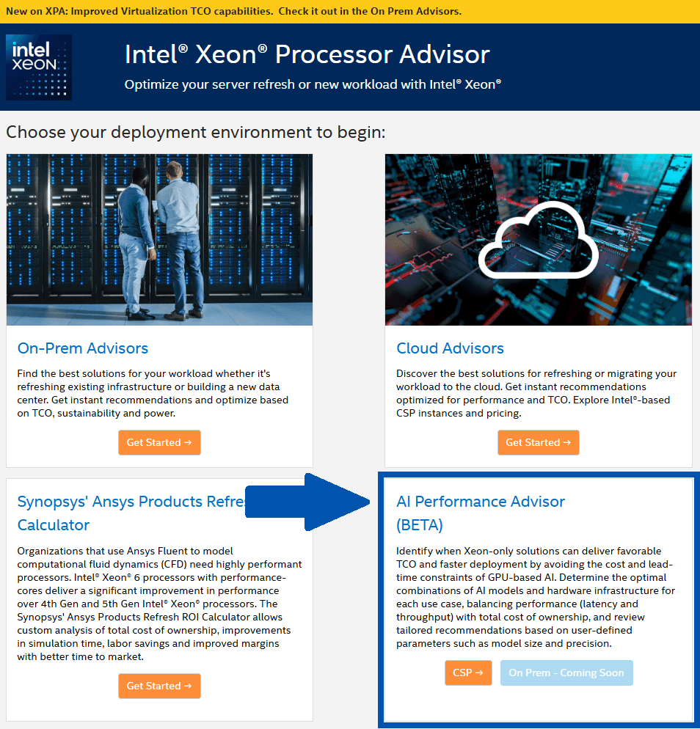Open the Cloud Advisors heading link
700x729 pixels.
tap(450, 348)
